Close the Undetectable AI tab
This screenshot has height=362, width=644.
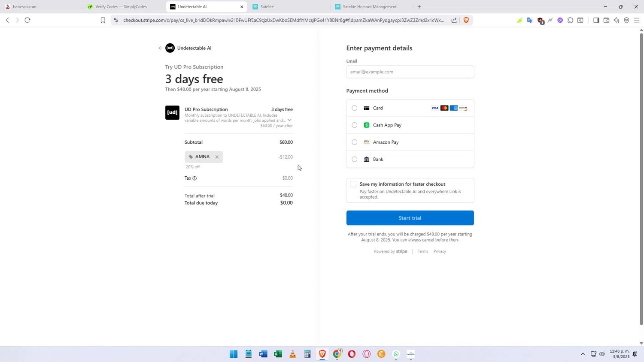(242, 7)
